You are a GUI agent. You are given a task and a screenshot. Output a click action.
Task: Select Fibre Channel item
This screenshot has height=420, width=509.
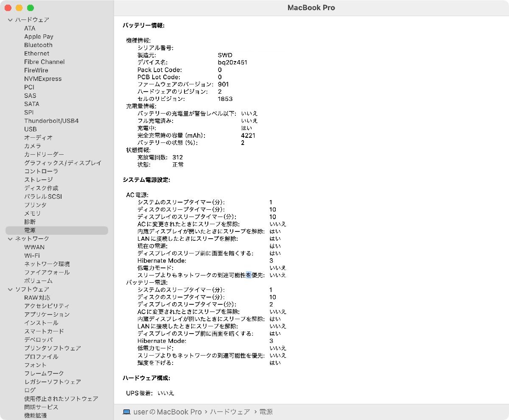coord(45,62)
